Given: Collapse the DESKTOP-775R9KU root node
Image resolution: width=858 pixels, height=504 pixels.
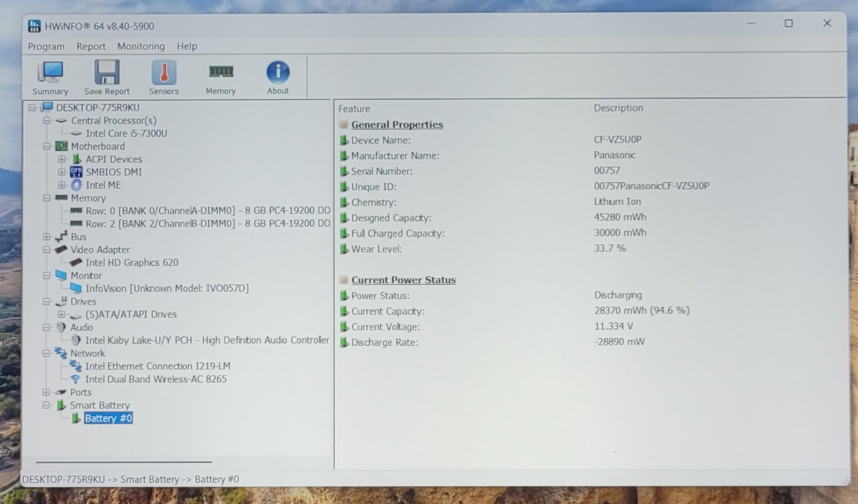Looking at the screenshot, I should 32,108.
